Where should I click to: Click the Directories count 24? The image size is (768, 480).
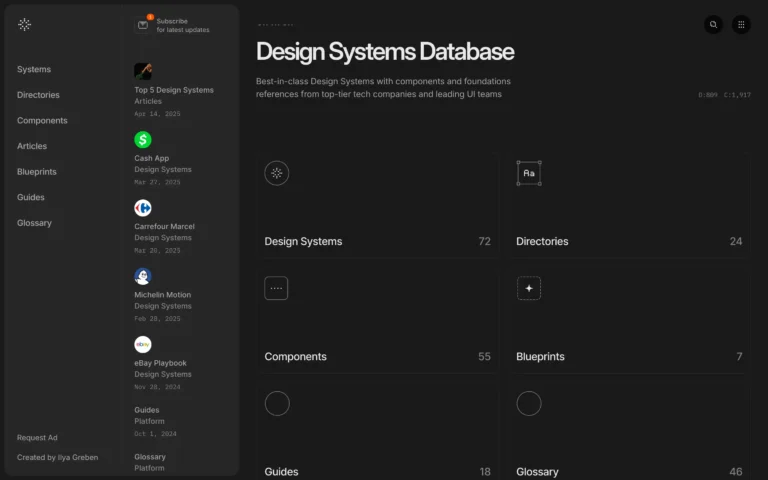[736, 241]
